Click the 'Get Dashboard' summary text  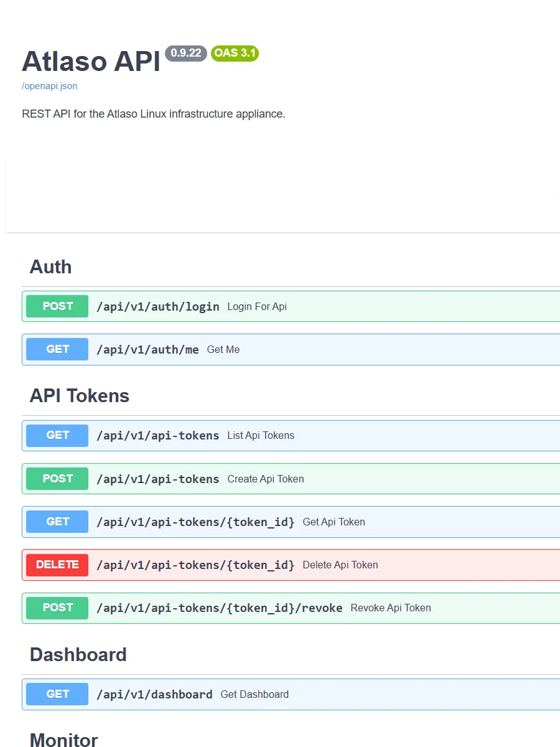click(254, 695)
